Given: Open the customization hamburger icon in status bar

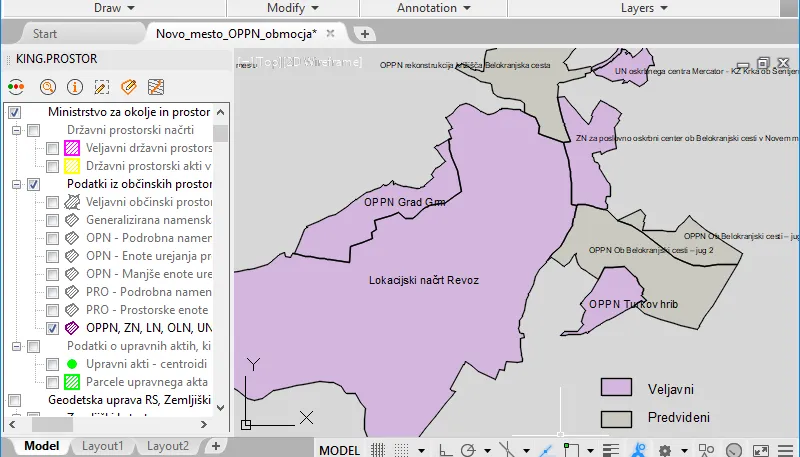Looking at the screenshot, I should 787,450.
